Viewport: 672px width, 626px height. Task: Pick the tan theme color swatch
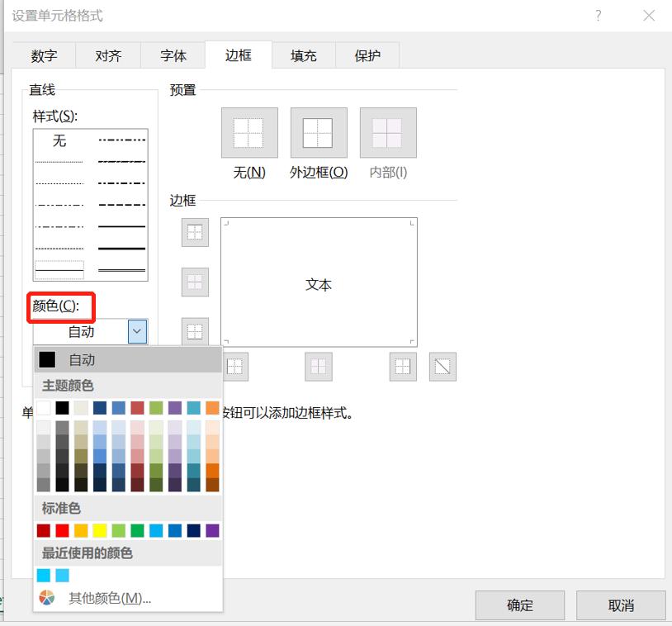(81, 408)
